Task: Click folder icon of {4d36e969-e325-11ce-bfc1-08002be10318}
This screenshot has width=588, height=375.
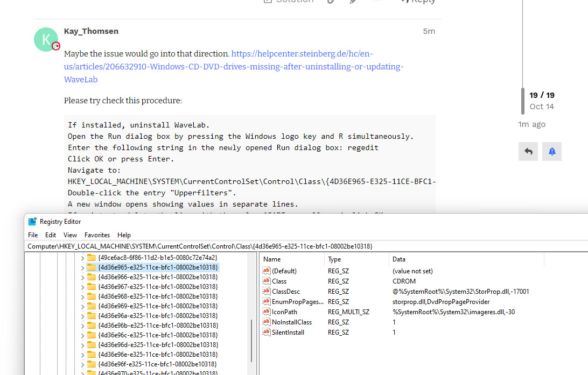Action: click(x=92, y=306)
